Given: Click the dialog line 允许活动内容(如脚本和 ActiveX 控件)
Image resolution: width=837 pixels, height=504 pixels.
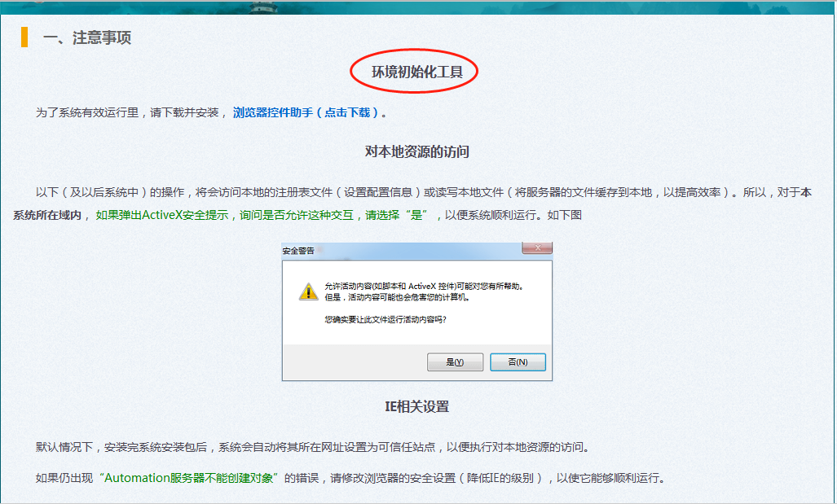Looking at the screenshot, I should tap(423, 287).
